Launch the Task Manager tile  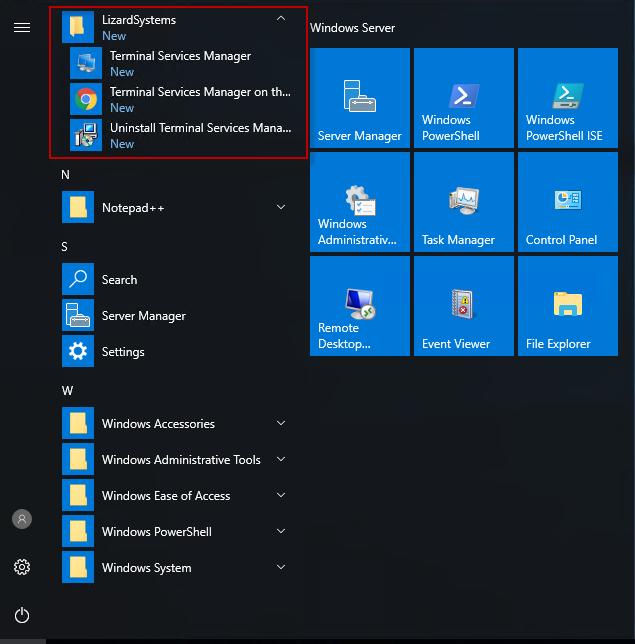pos(464,202)
